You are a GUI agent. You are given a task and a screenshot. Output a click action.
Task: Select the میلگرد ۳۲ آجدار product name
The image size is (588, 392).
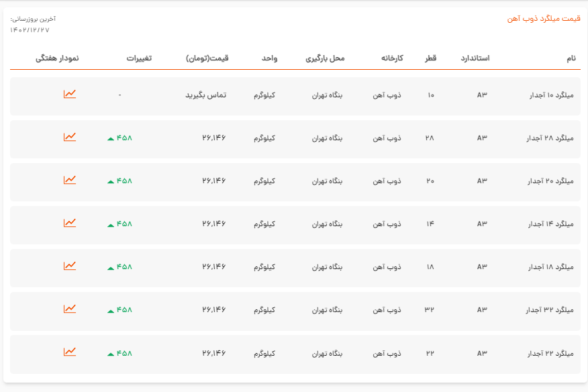click(552, 310)
